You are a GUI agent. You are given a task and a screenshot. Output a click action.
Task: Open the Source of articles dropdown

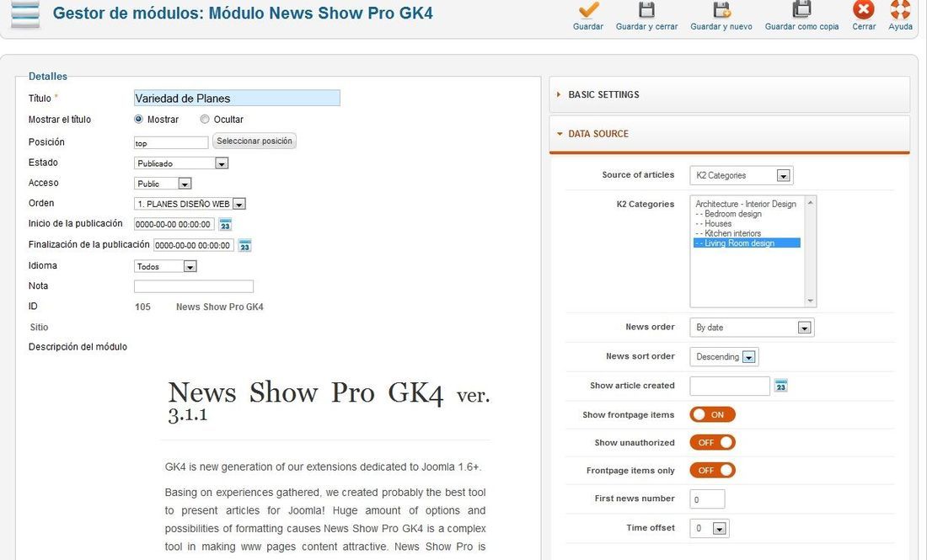742,175
